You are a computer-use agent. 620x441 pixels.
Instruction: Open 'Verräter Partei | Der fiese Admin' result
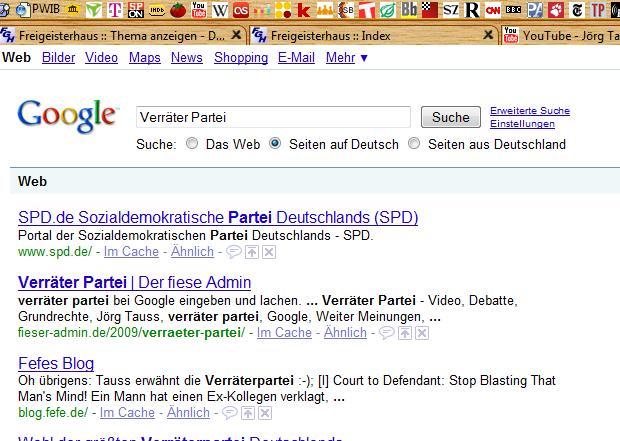(134, 282)
